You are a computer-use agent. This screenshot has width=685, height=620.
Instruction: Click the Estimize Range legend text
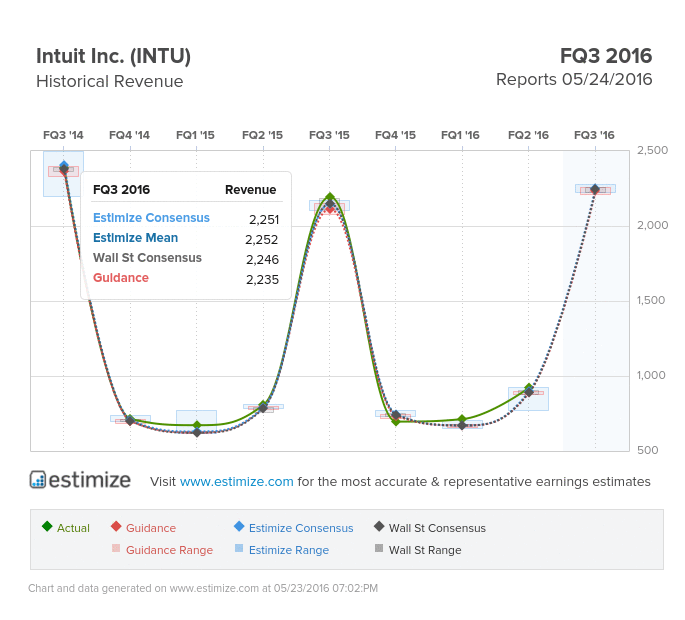[x=289, y=550]
